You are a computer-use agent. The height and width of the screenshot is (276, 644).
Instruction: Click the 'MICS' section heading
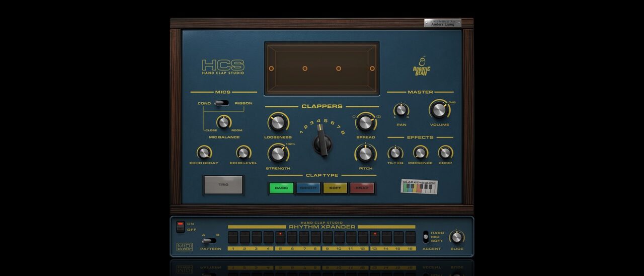point(223,92)
